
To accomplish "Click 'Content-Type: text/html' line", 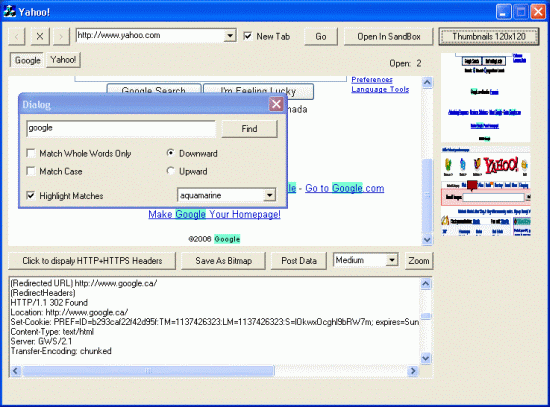I will click(x=52, y=332).
